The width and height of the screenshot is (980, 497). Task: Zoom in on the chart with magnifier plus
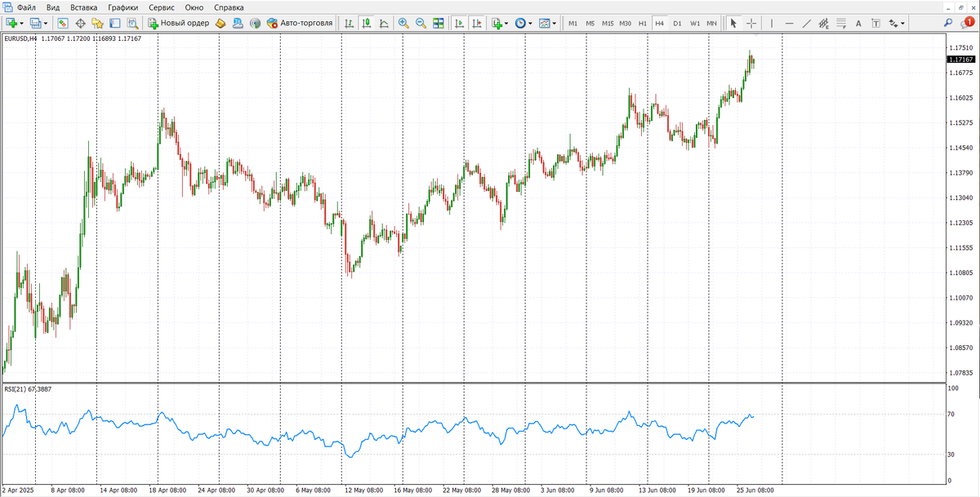point(403,23)
